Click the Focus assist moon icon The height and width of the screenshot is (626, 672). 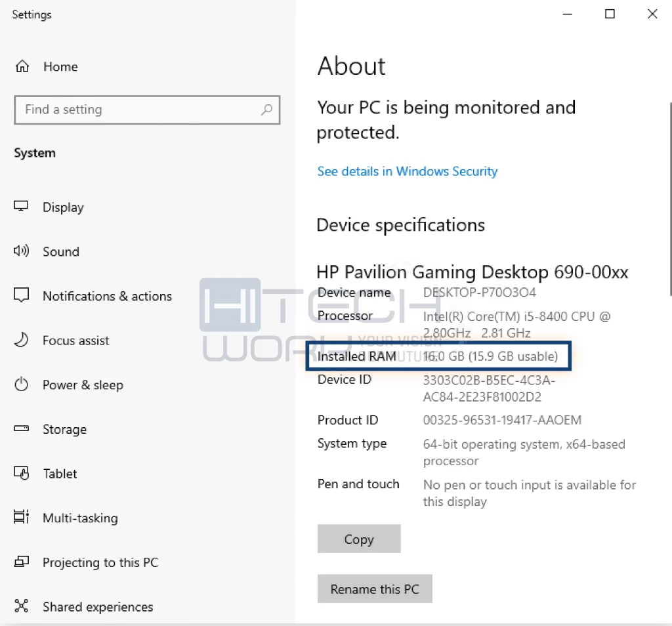click(x=21, y=340)
